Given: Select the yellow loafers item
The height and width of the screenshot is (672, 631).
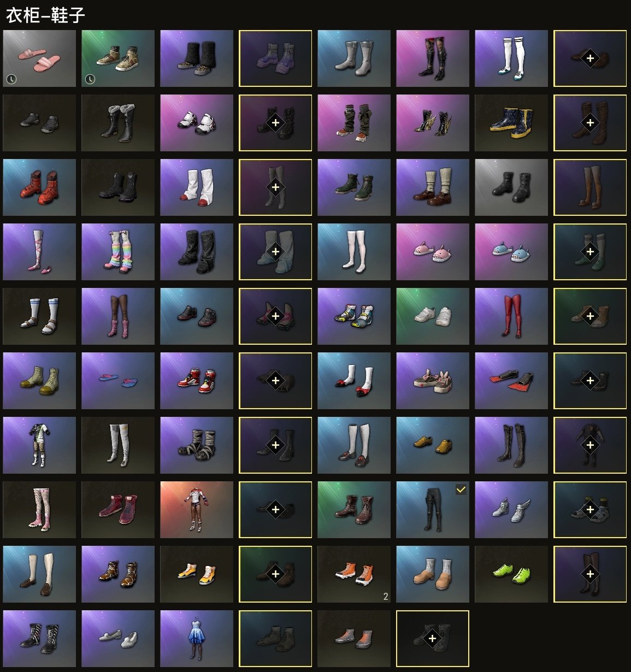Looking at the screenshot, I should [433, 445].
